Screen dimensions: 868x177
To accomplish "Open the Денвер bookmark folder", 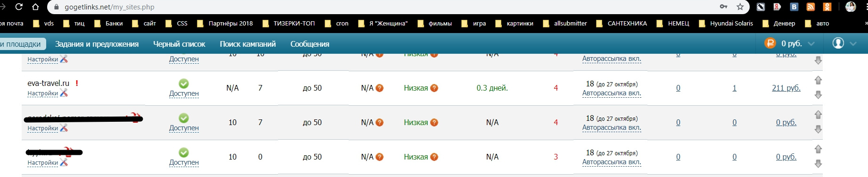I will point(778,23).
